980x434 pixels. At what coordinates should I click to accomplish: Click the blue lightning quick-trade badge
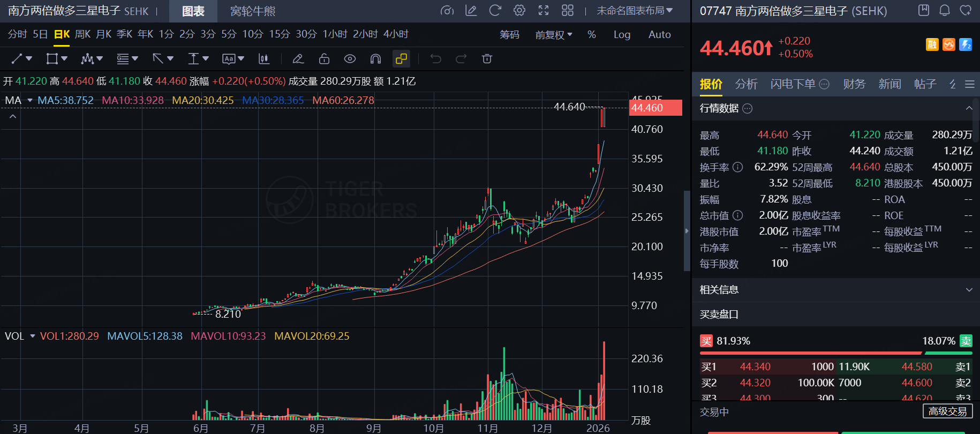(x=966, y=44)
